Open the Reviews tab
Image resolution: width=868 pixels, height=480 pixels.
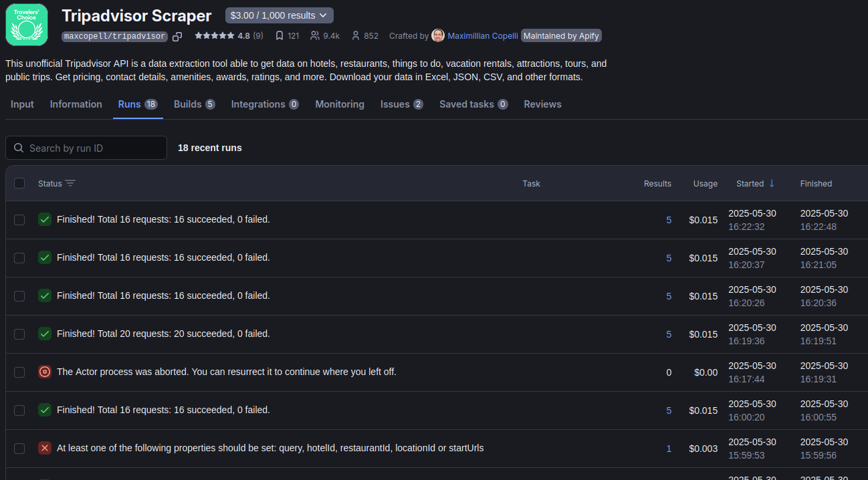point(542,104)
